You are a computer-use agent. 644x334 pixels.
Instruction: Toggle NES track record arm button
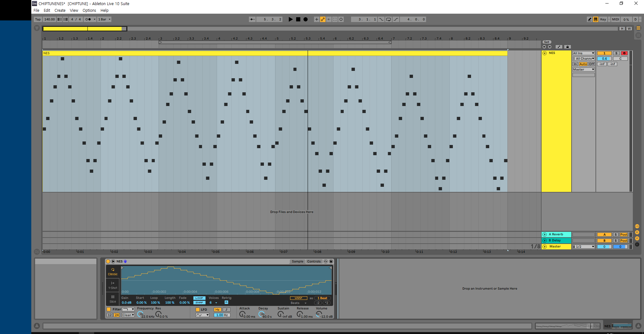[x=624, y=53]
